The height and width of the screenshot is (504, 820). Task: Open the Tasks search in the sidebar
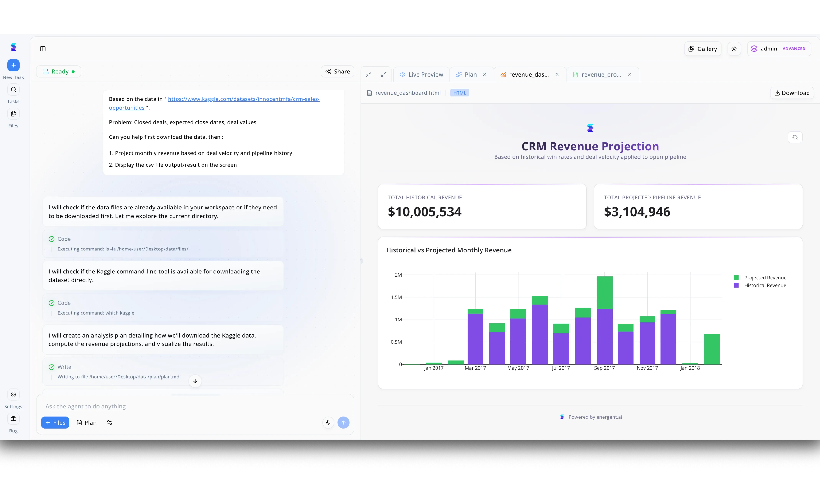13,89
